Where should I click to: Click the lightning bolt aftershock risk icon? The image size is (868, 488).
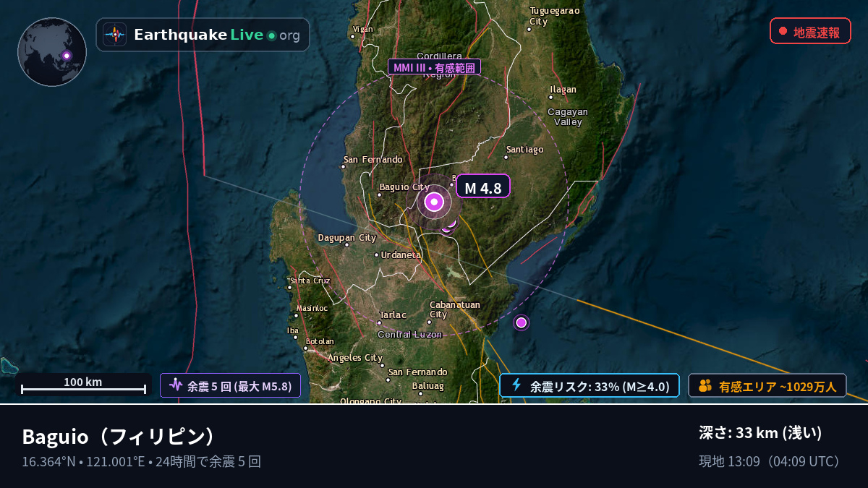pyautogui.click(x=516, y=385)
